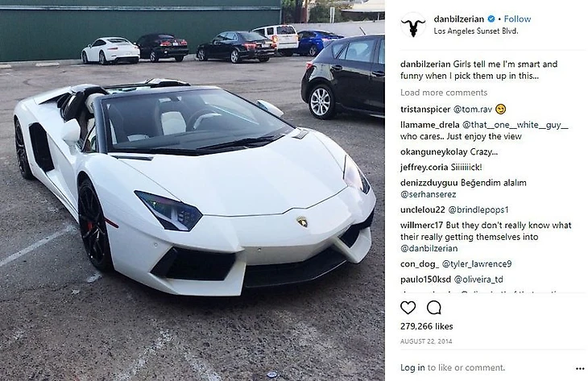The image size is (588, 381).
Task: Open the @tyler_lawrence9 mention
Action: pos(477,264)
